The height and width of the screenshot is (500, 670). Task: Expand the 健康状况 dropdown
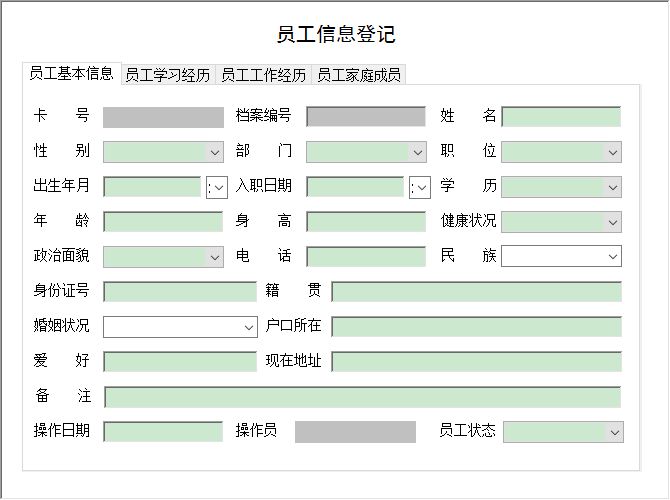612,222
